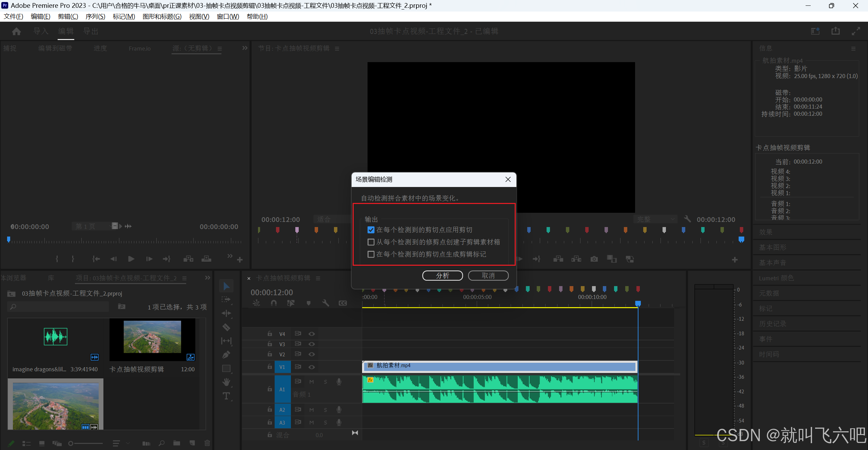Hide the V1 track output eye
The width and height of the screenshot is (868, 450).
(312, 367)
